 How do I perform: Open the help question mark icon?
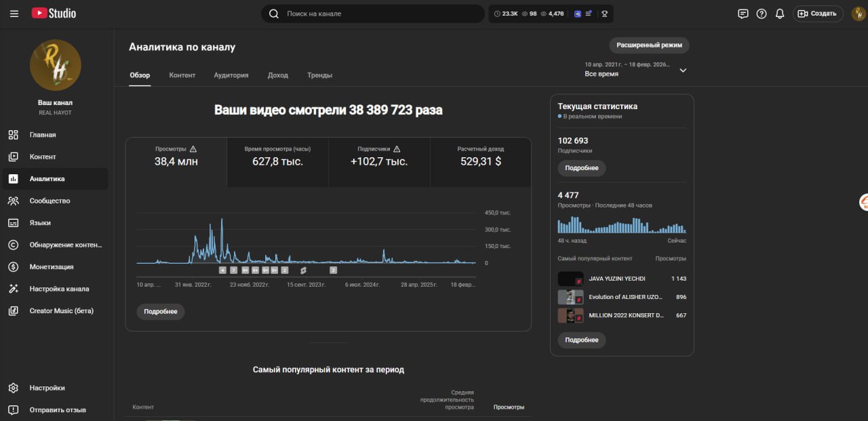click(762, 14)
